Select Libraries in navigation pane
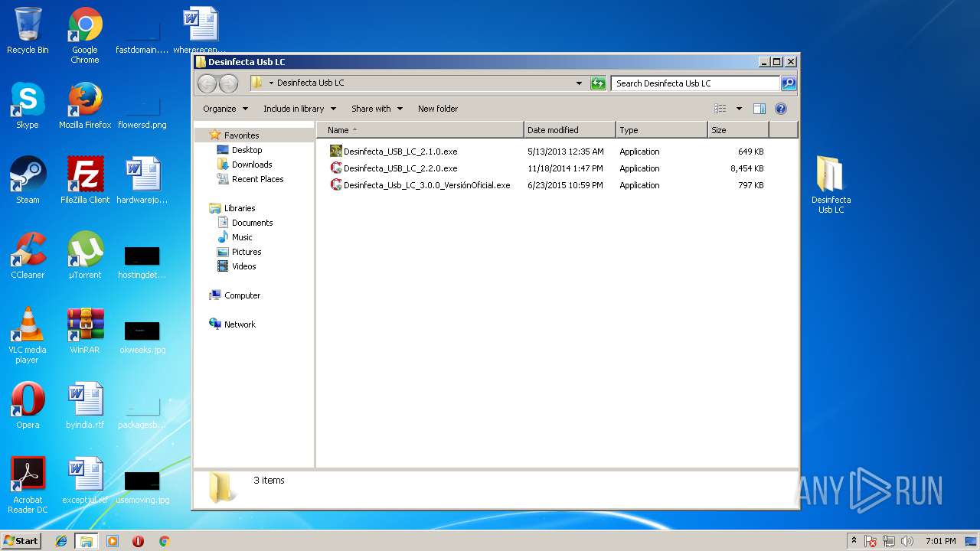 [231, 208]
